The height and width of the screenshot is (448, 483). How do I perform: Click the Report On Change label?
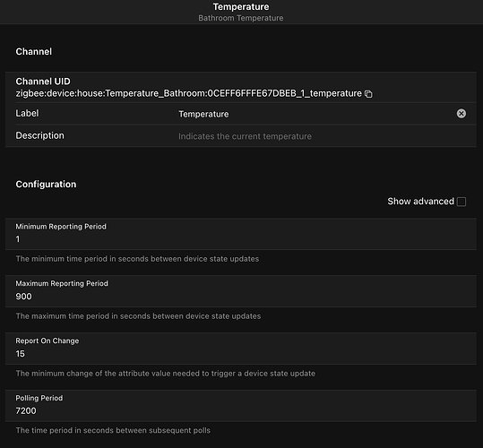47,340
